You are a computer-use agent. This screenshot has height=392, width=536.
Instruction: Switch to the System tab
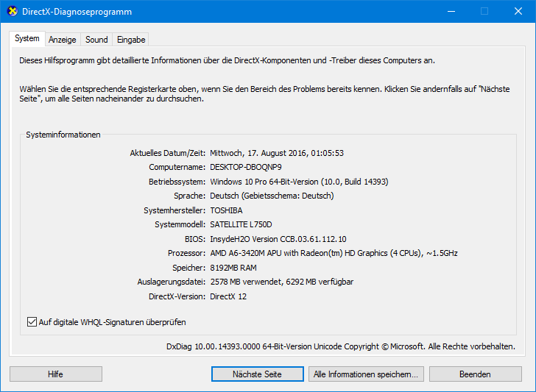pyautogui.click(x=27, y=38)
